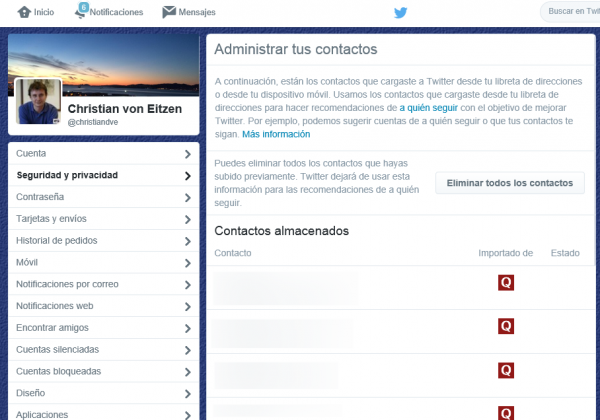Viewport: 600px width, 420px height.
Task: Click chevron next to Cuenta
Action: tap(188, 154)
